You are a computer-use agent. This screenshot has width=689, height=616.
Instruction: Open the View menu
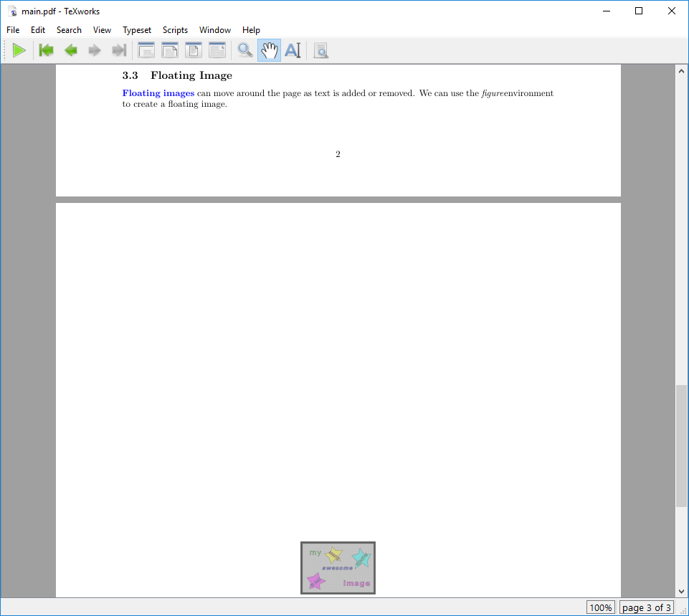click(102, 30)
